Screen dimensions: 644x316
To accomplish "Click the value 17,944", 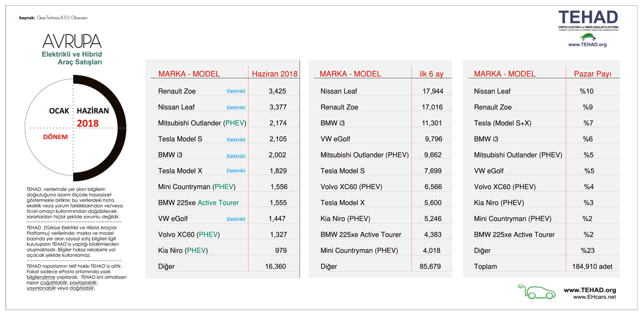I will pyautogui.click(x=433, y=91).
